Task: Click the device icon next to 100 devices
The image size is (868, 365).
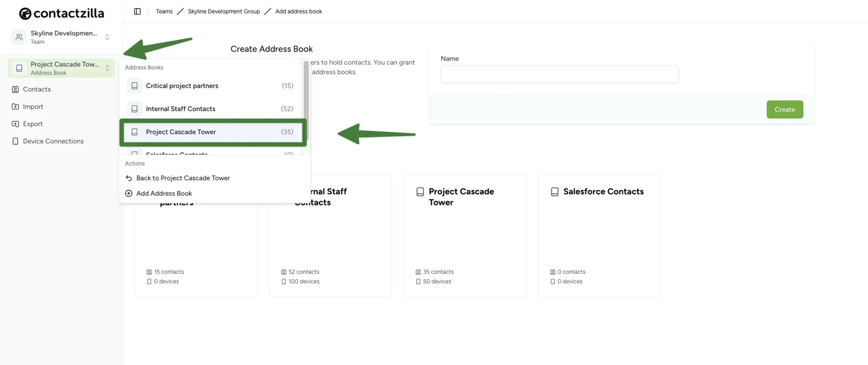Action: pos(284,282)
